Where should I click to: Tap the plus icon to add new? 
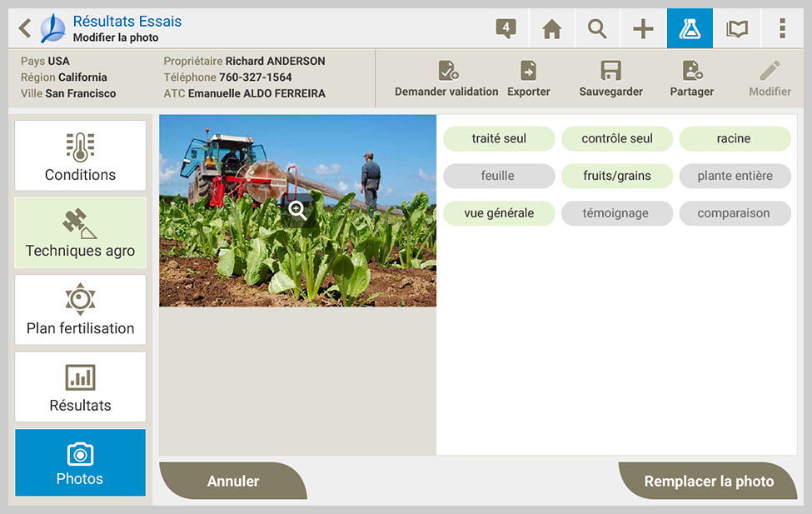(643, 29)
